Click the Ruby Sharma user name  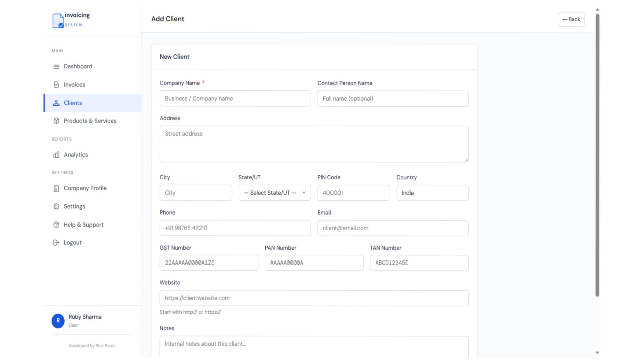click(85, 317)
